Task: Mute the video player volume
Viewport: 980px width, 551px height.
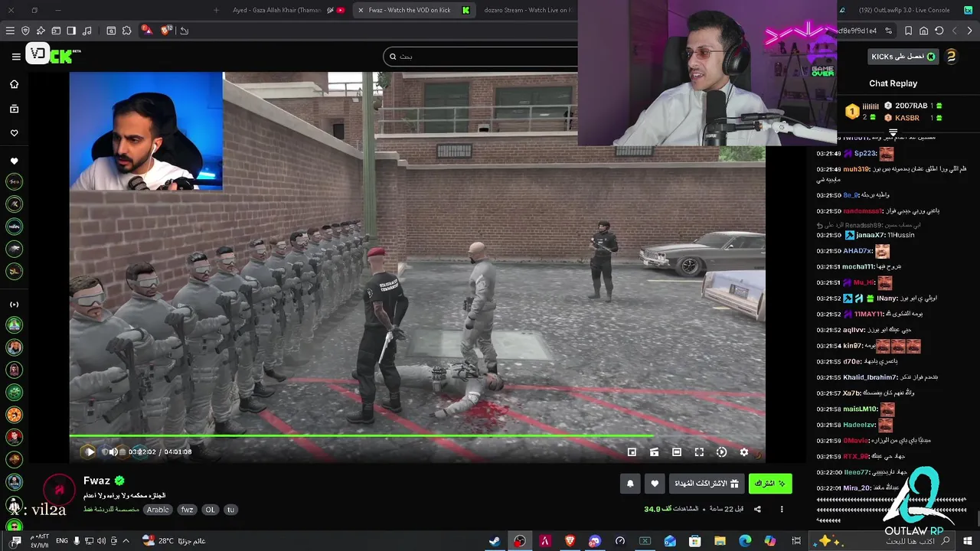Action: [113, 452]
